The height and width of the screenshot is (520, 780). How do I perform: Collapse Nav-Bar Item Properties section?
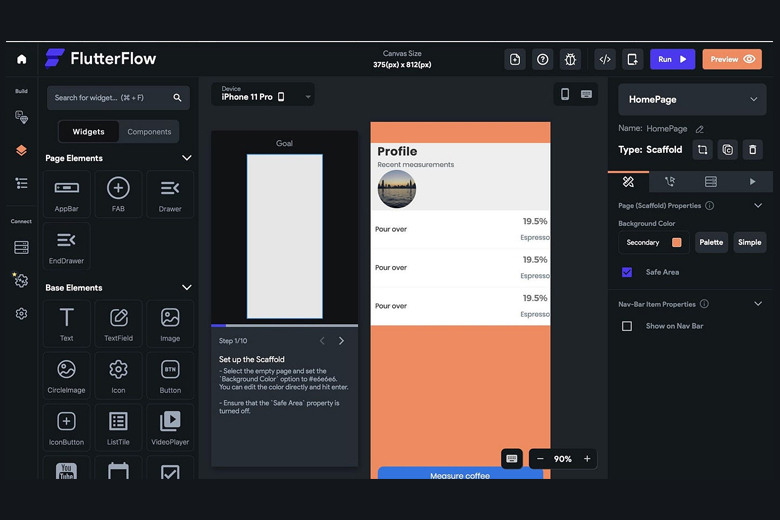758,304
